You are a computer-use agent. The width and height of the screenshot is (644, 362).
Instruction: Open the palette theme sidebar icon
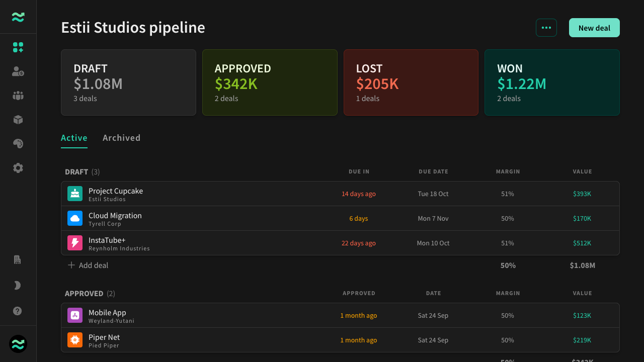18,144
